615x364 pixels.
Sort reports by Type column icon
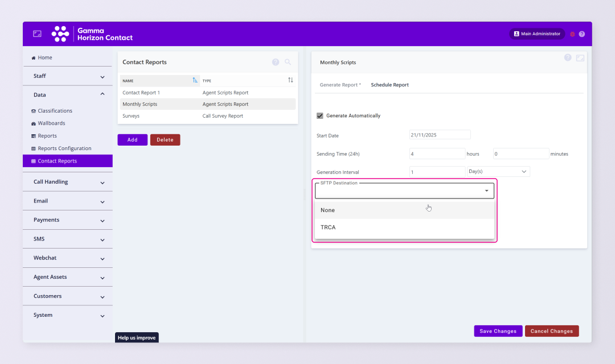(290, 80)
